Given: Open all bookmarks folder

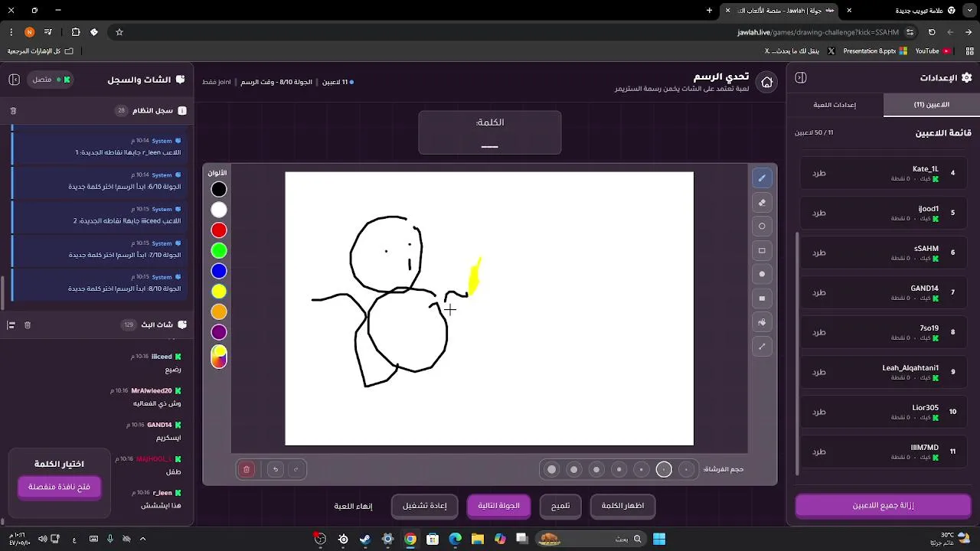Looking at the screenshot, I should coord(40,51).
